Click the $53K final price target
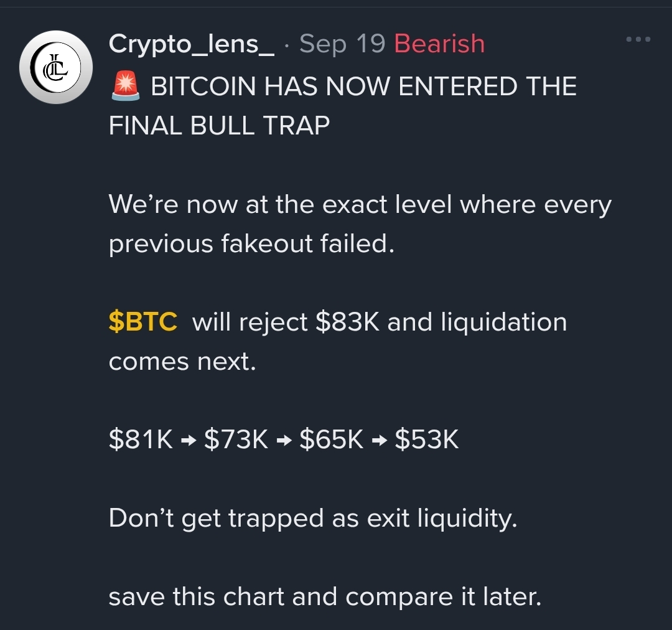The image size is (672, 630). (427, 439)
